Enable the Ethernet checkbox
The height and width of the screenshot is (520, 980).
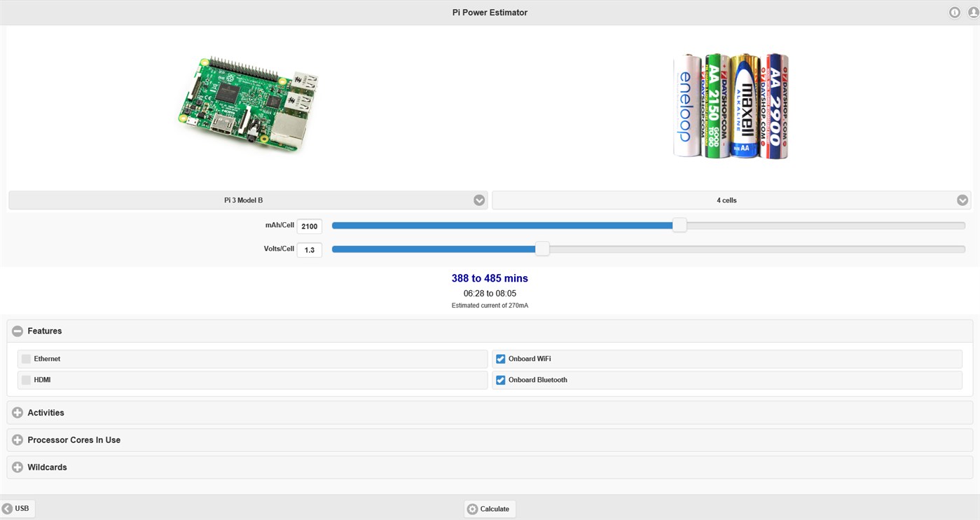pyautogui.click(x=25, y=358)
